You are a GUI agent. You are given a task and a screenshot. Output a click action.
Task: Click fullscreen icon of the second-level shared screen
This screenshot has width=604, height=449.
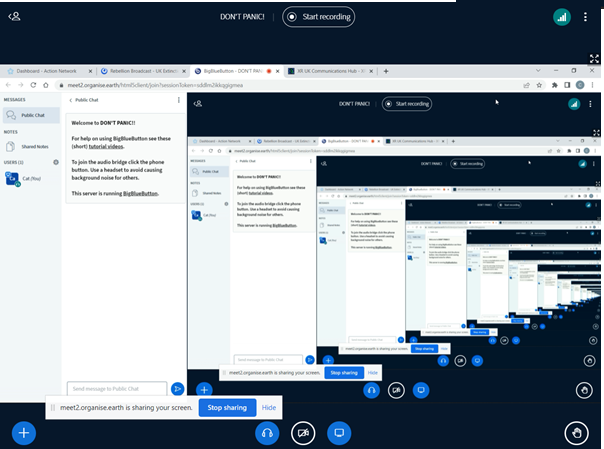(596, 133)
